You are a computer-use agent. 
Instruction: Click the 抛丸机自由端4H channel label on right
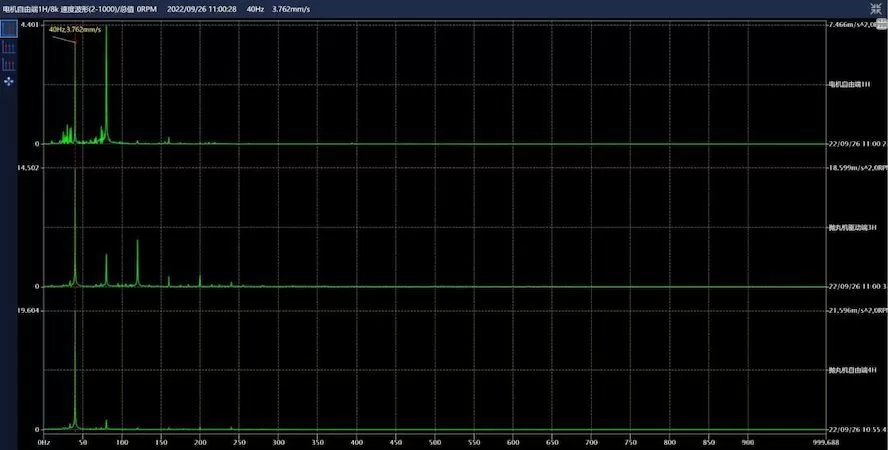(x=850, y=369)
